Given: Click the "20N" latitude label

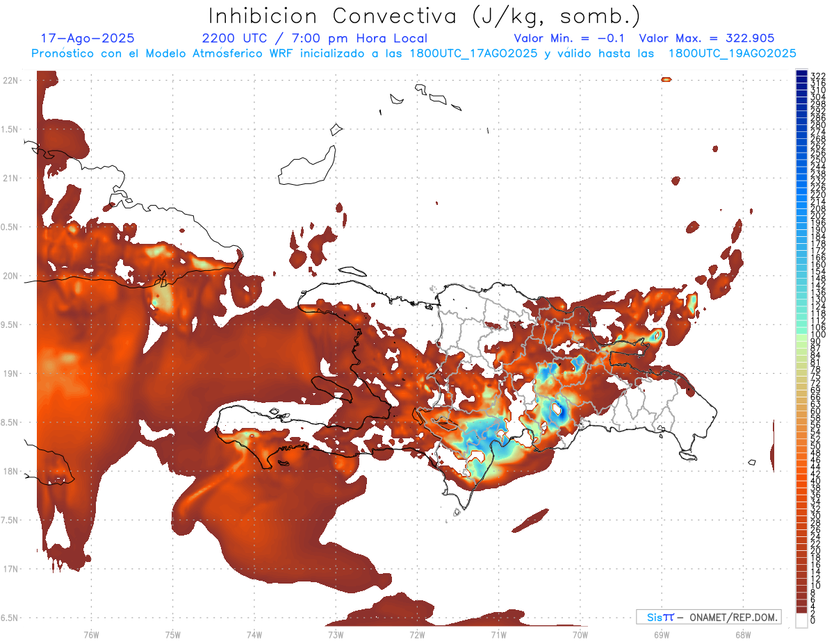Looking at the screenshot, I should (11, 276).
